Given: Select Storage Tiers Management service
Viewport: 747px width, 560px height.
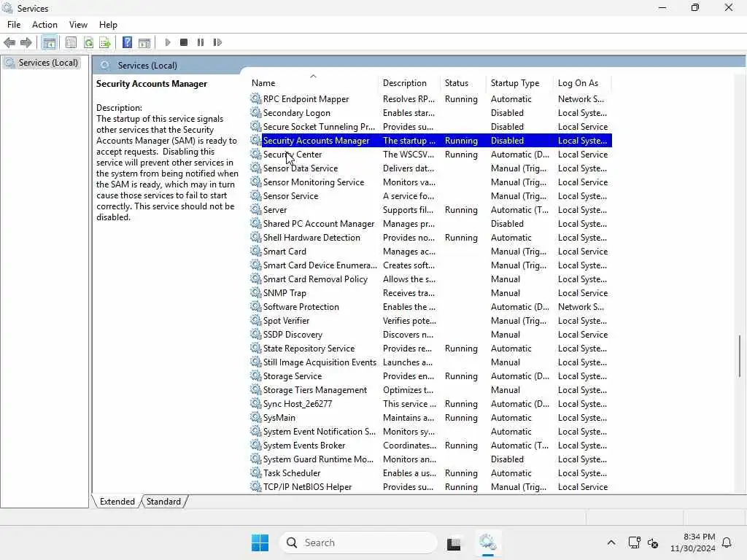Looking at the screenshot, I should tap(430, 389).
